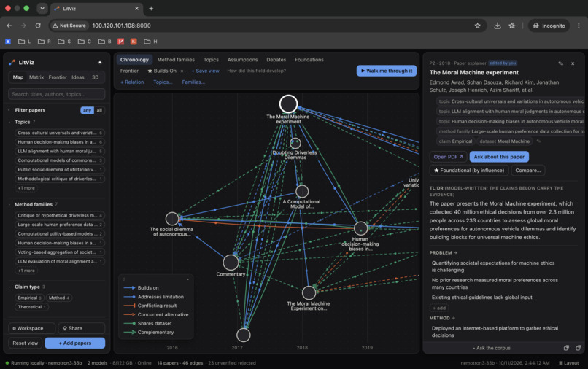Select The Moral Machine Experiment on node

click(309, 293)
